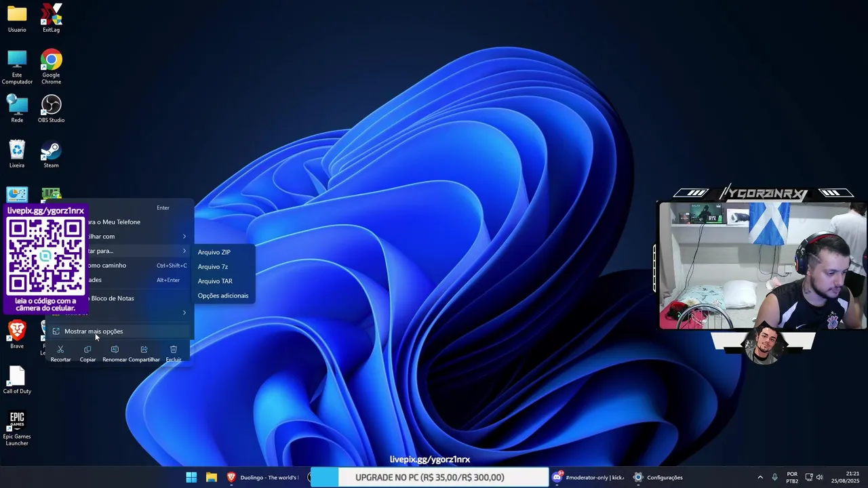Viewport: 868px width, 488px height.
Task: Open the volume control in the system tray
Action: point(820,477)
